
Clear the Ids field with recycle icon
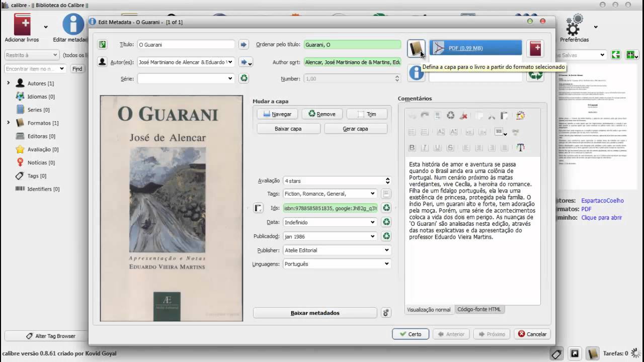pos(386,208)
